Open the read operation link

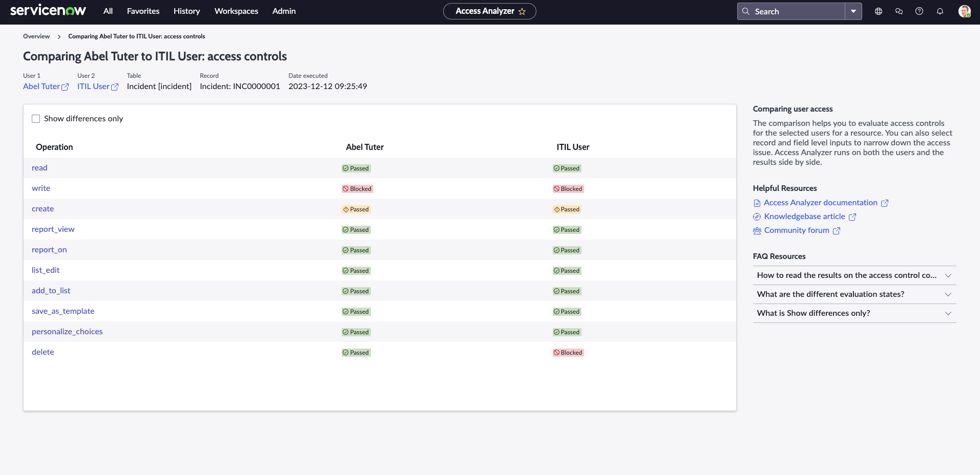[39, 168]
